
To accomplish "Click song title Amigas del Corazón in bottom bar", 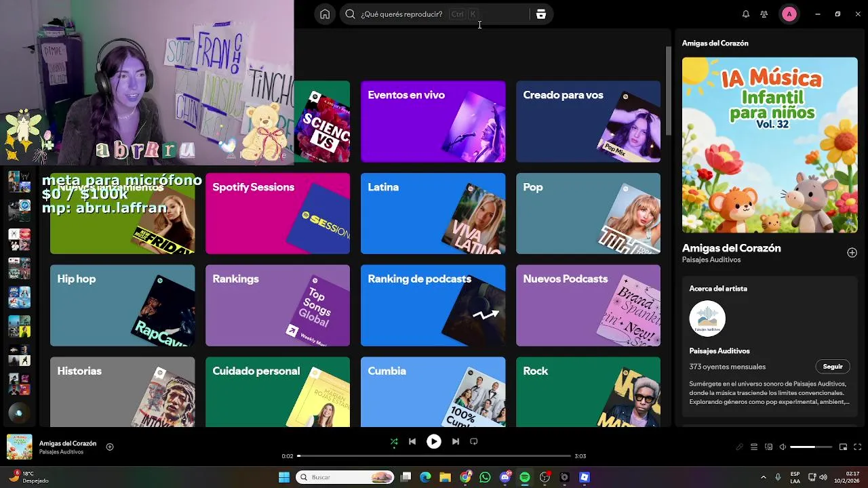I will coord(68,443).
